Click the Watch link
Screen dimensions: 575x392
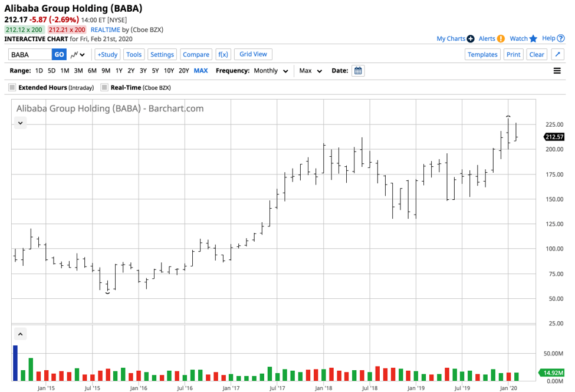[x=518, y=38]
